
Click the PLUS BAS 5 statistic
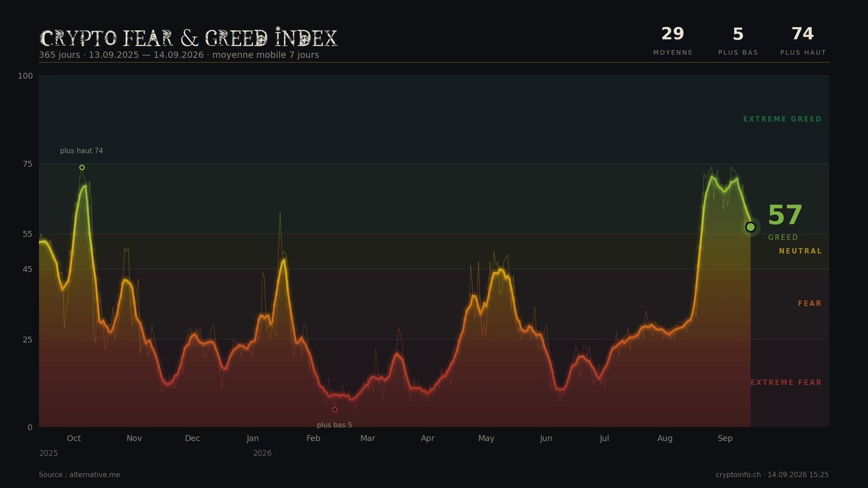click(x=738, y=41)
